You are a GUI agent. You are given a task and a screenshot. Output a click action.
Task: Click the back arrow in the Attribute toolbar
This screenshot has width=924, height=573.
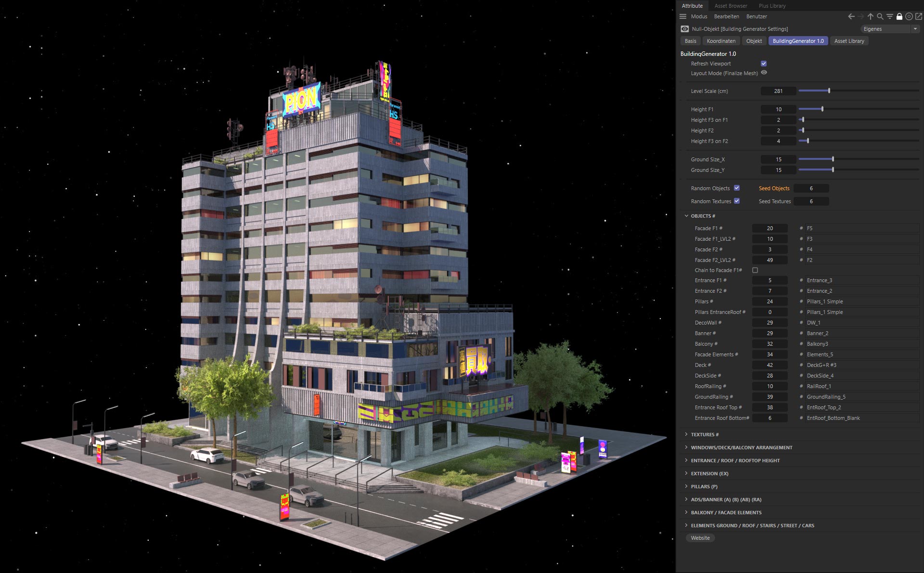point(851,16)
